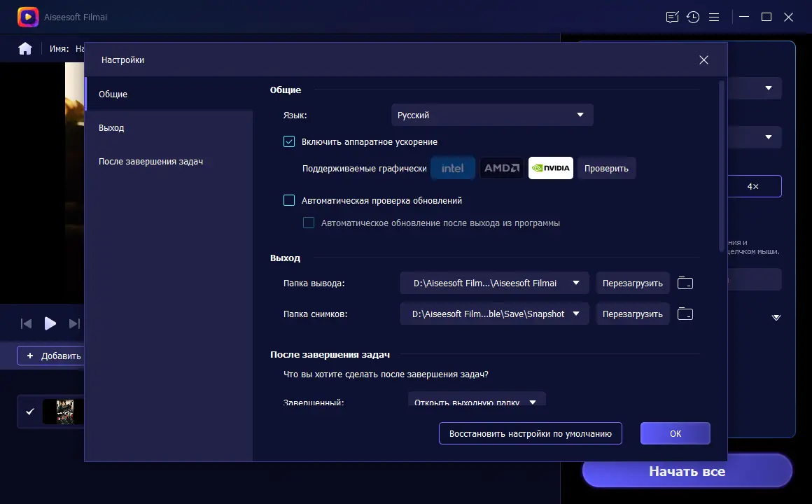
Task: Click the Проверить button
Action: click(606, 168)
